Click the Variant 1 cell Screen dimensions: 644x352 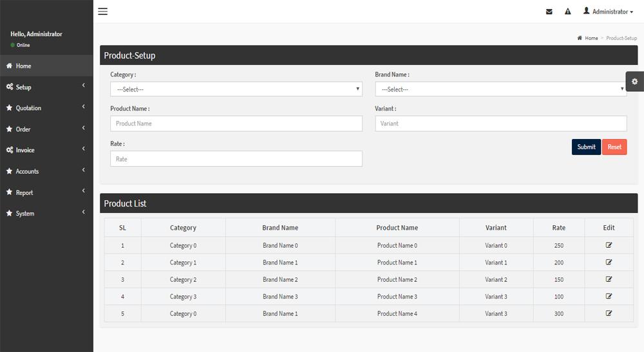pos(496,262)
